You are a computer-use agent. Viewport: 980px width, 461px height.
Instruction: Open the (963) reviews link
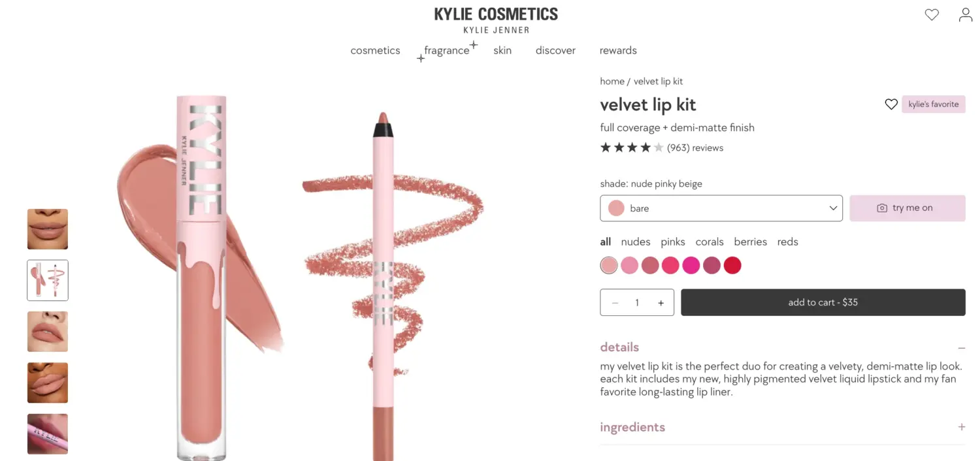pyautogui.click(x=695, y=148)
